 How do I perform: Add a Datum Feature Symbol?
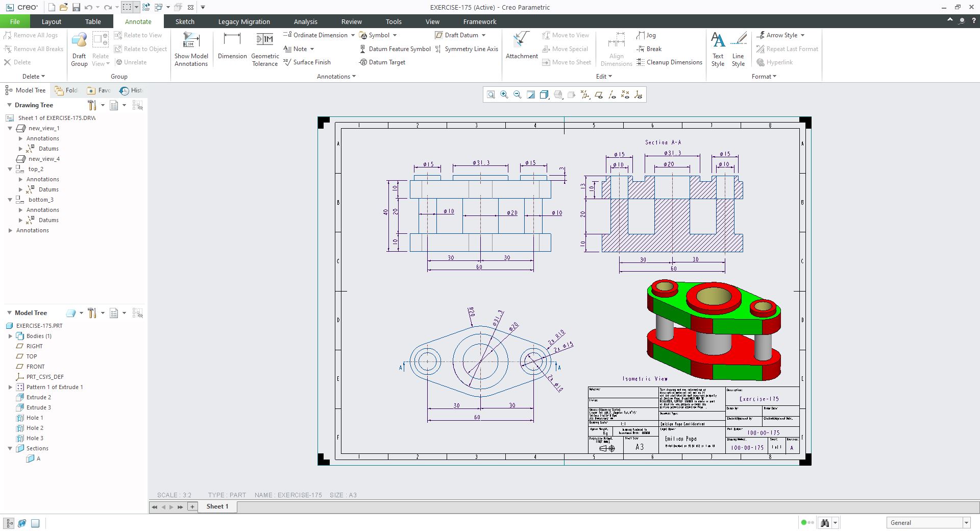[x=395, y=49]
